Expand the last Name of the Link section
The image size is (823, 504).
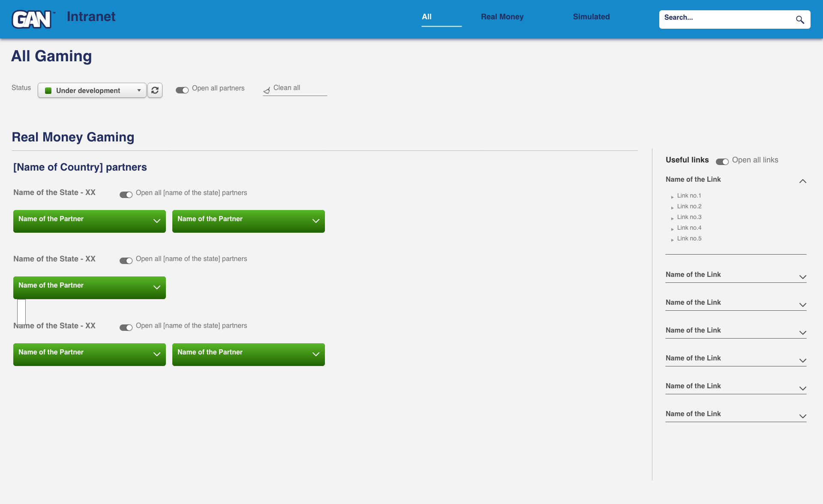pyautogui.click(x=736, y=414)
